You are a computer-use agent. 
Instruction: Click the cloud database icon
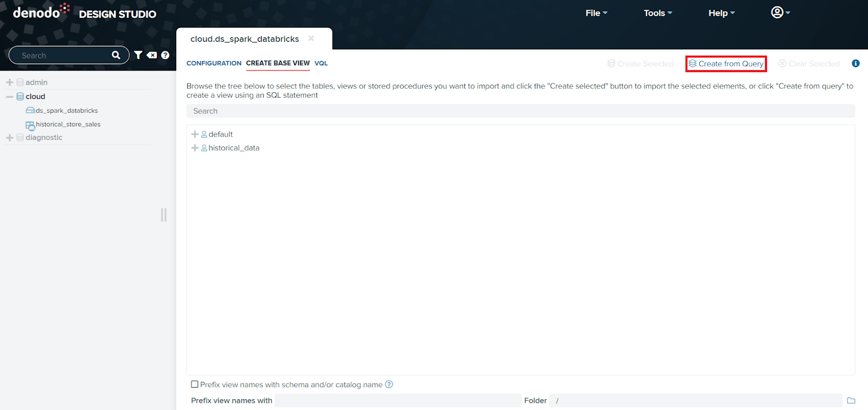pyautogui.click(x=20, y=97)
